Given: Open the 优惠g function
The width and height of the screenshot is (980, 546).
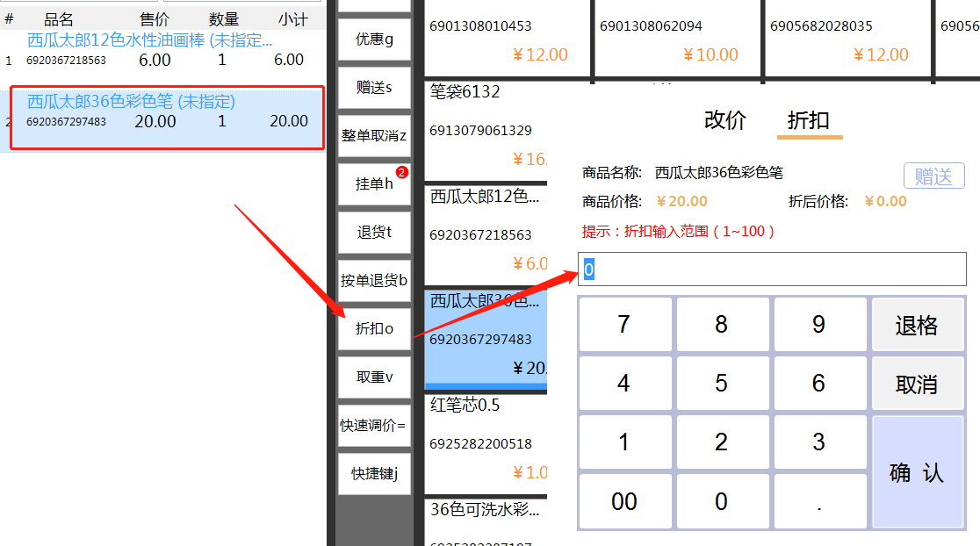Looking at the screenshot, I should click(x=374, y=40).
